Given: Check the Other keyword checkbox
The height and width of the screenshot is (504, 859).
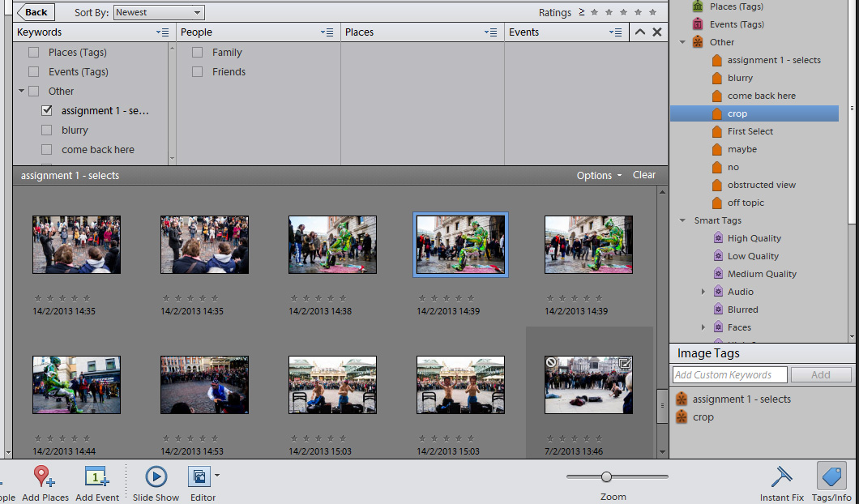Looking at the screenshot, I should (x=34, y=91).
